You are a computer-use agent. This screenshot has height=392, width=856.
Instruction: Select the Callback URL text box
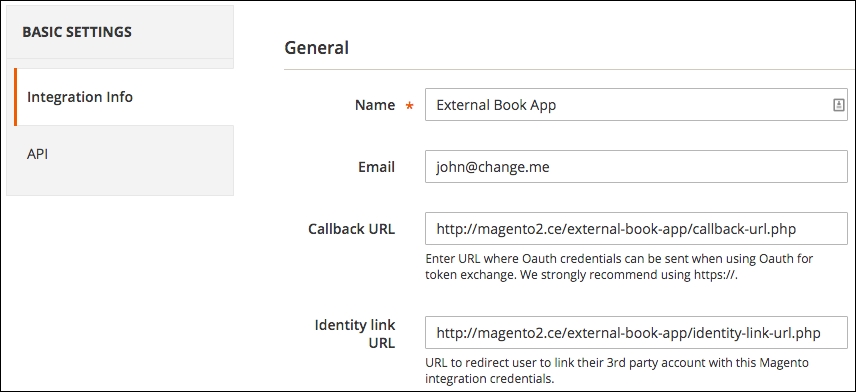(636, 228)
